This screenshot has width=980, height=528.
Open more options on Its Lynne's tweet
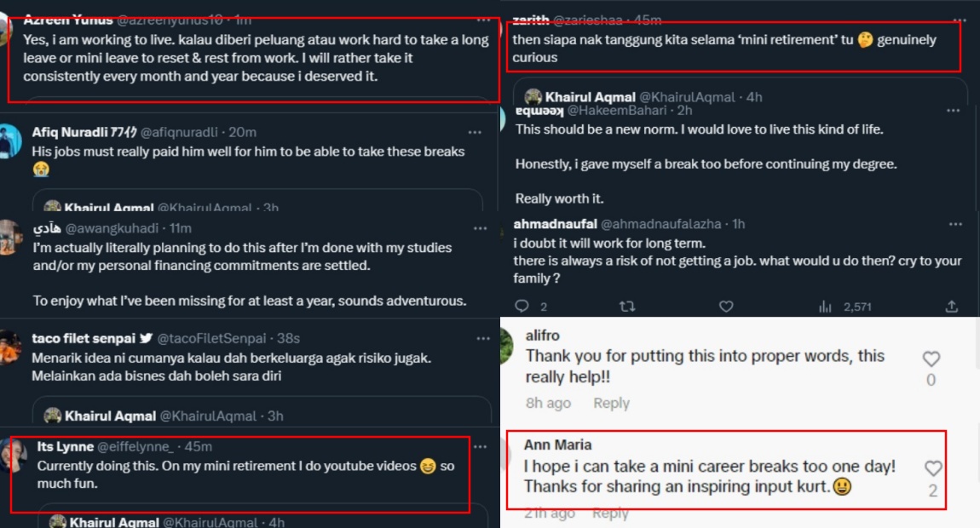coord(475,446)
